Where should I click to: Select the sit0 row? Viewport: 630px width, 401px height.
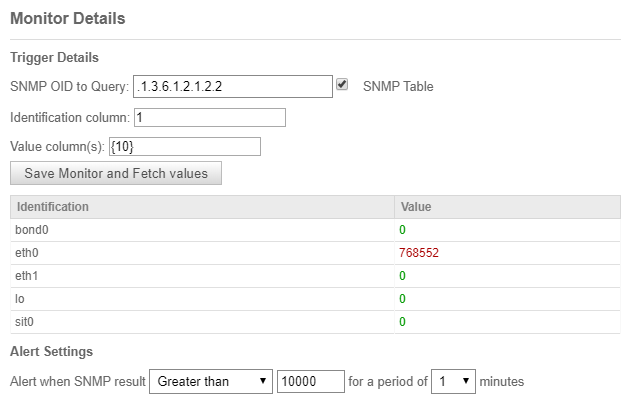point(315,321)
